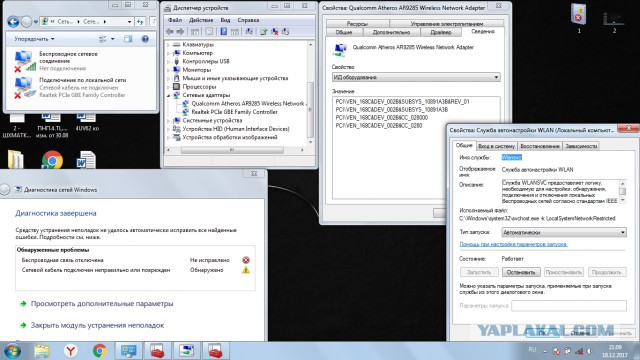Click Закрыть модуль устранения неполадок
The height and width of the screenshot is (360, 640).
pyautogui.click(x=98, y=325)
